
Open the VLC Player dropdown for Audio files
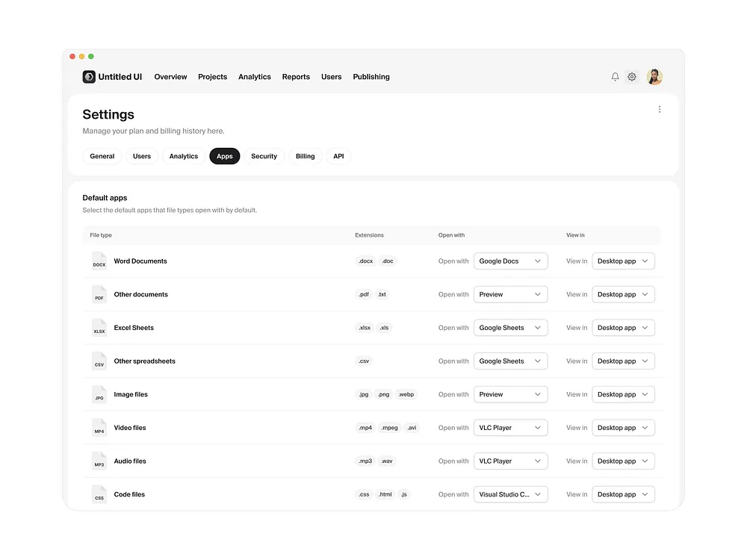coord(510,461)
